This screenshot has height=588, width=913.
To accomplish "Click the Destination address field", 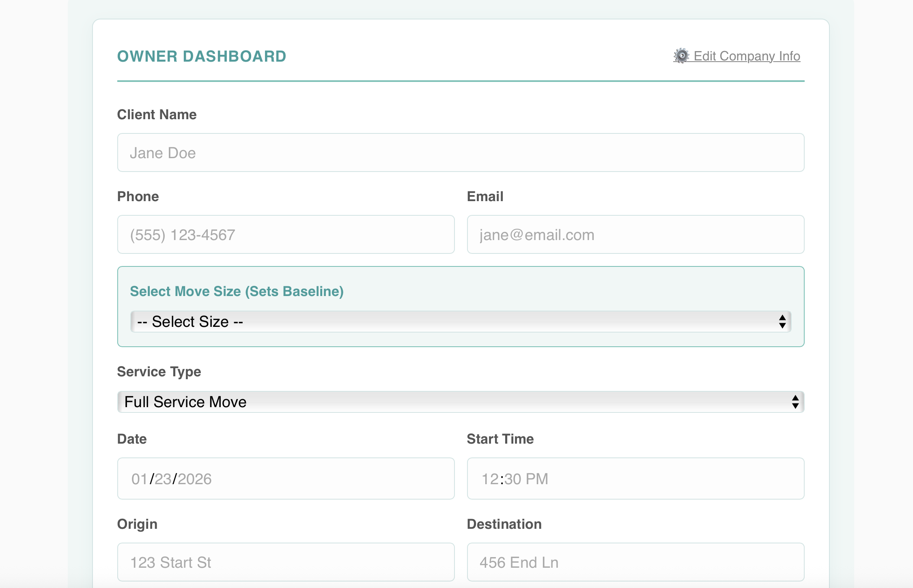I will coord(635,562).
